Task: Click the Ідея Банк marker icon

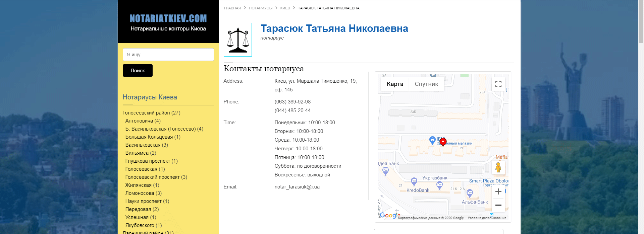Action: pos(385,171)
